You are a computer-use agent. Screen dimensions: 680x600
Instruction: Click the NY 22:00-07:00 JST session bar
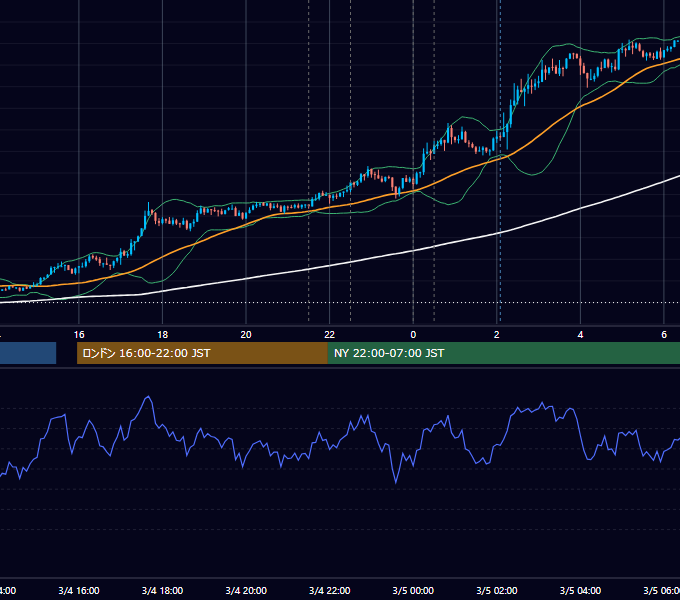(503, 353)
